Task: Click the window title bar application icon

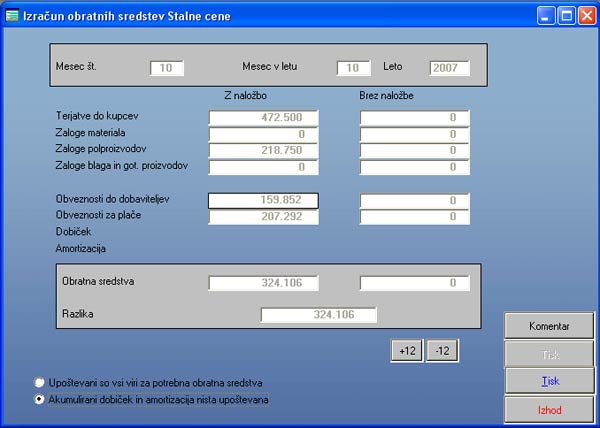Action: 12,15
